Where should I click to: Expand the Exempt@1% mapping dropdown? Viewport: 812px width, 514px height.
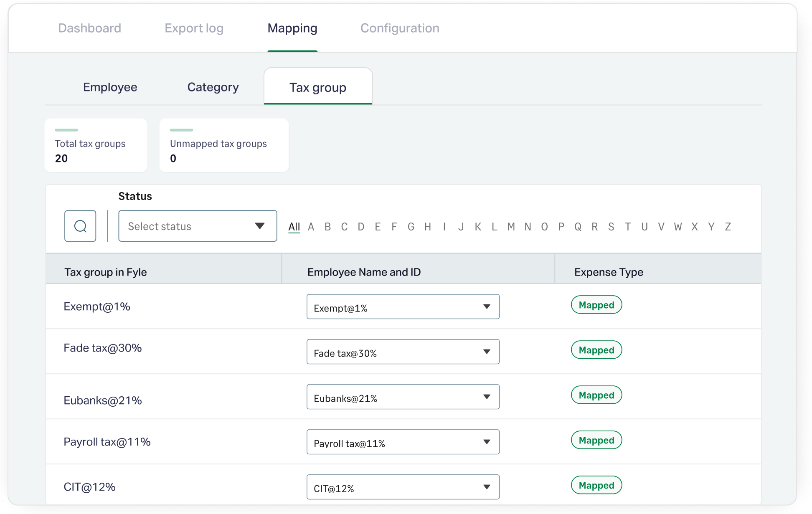click(x=403, y=307)
